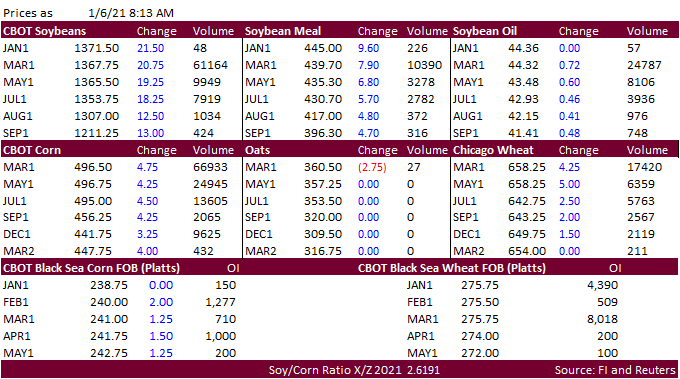Image resolution: width=680 pixels, height=379 pixels.
Task: Click Black Sea wheat MAY1 price 272.00
Action: (x=480, y=353)
